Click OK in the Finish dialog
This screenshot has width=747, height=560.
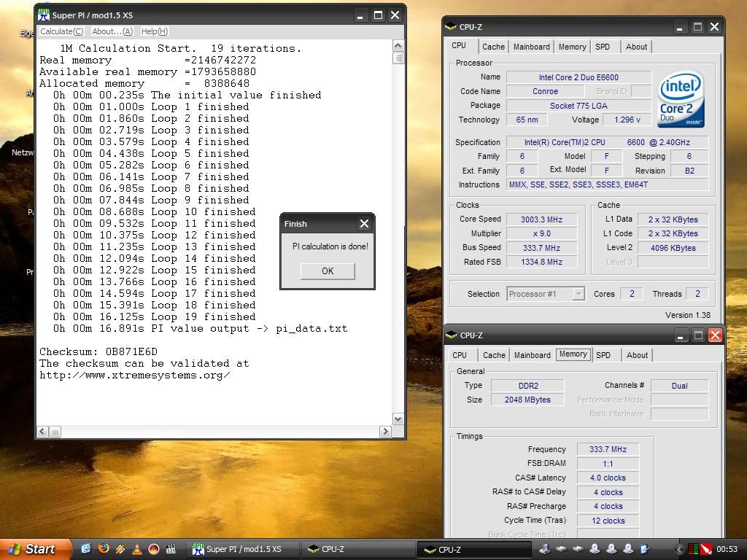pyautogui.click(x=328, y=271)
